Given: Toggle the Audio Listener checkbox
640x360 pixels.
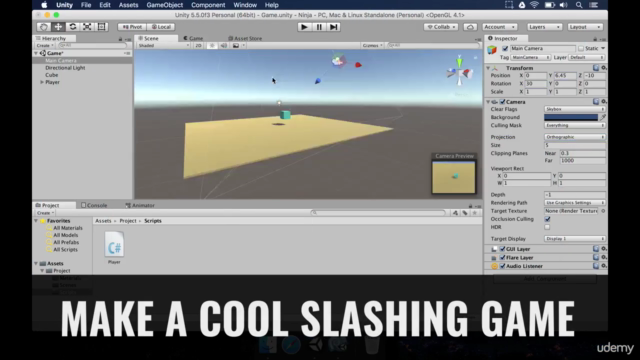Looking at the screenshot, I should pyautogui.click(x=502, y=266).
